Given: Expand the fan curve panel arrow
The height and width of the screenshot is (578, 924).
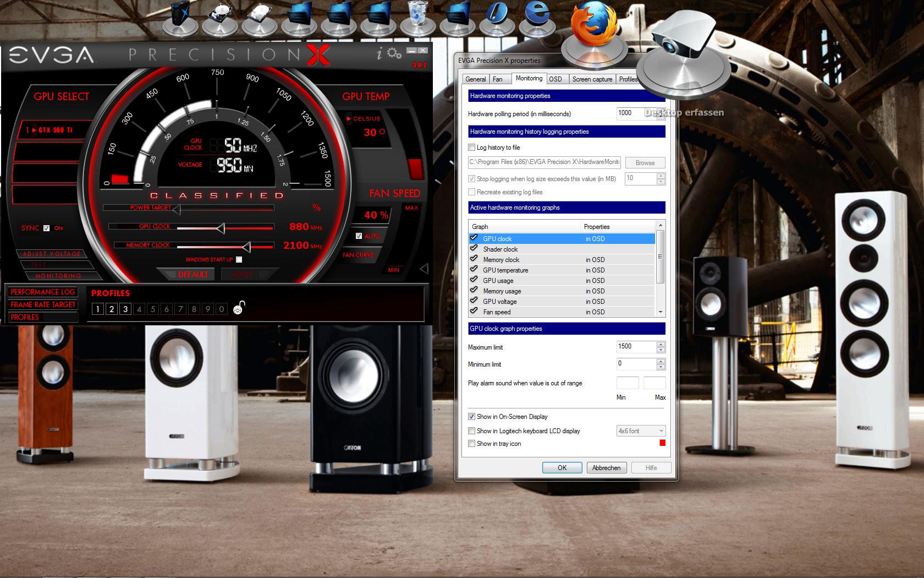Looking at the screenshot, I should pos(424,269).
